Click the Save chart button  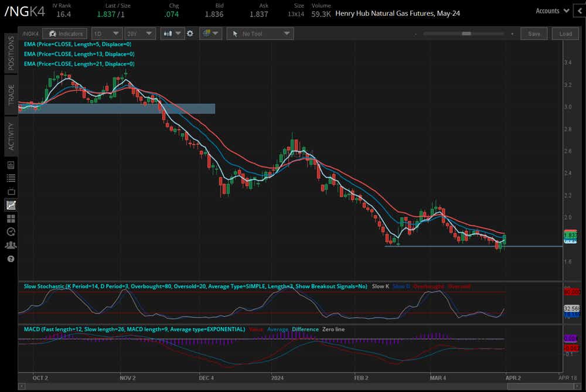[534, 34]
